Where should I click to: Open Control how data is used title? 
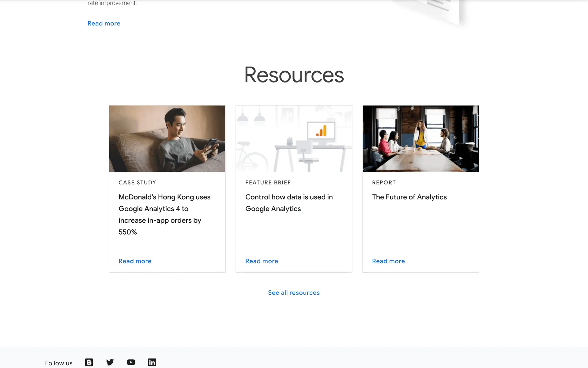289,203
